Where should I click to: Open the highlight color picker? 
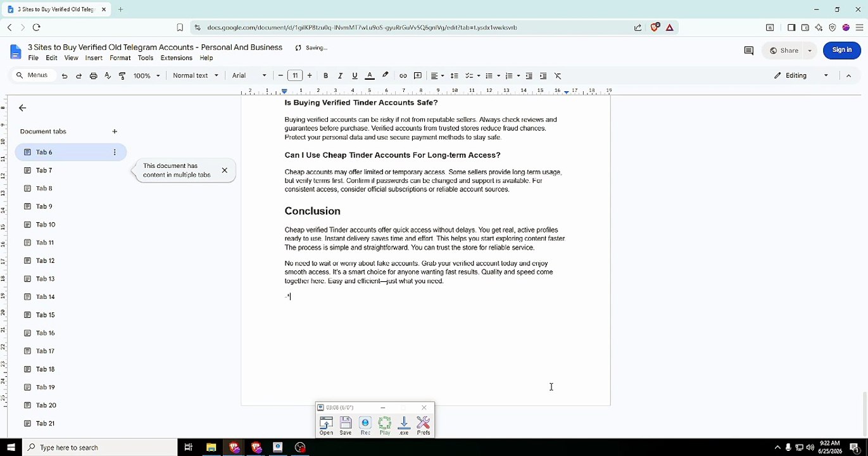click(385, 76)
